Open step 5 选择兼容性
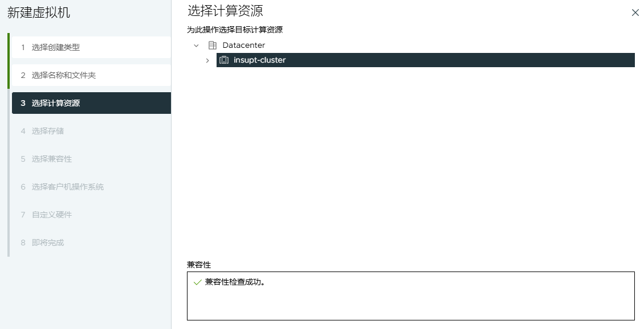 pos(52,159)
